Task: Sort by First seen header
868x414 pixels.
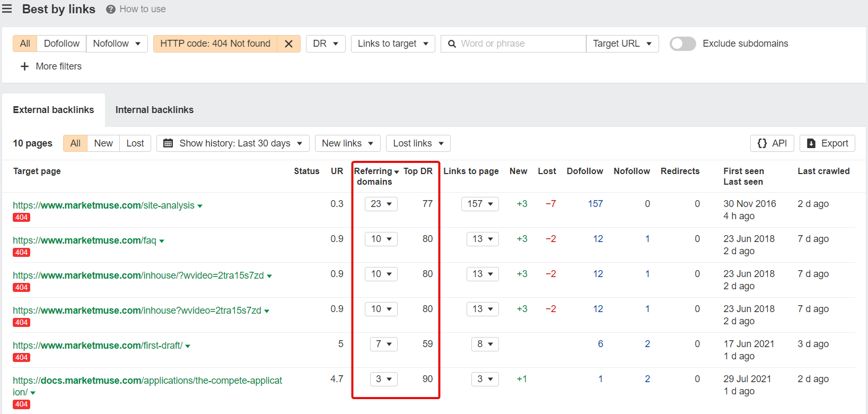Action: click(743, 171)
